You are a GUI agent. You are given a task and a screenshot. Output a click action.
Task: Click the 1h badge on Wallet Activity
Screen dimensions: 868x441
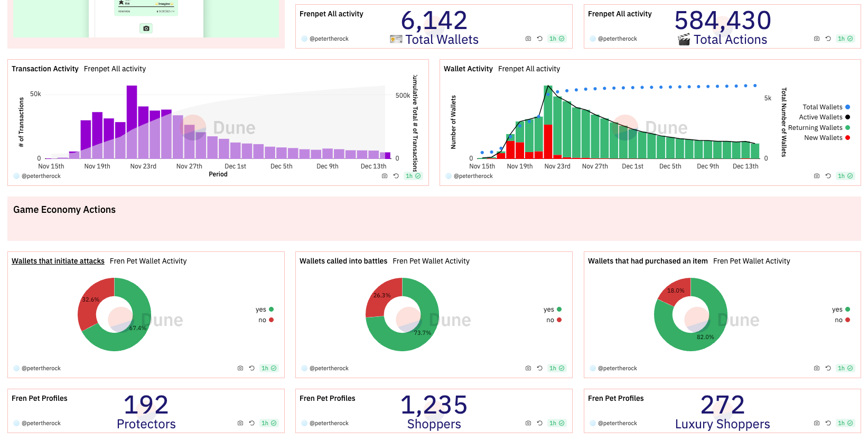pyautogui.click(x=845, y=176)
